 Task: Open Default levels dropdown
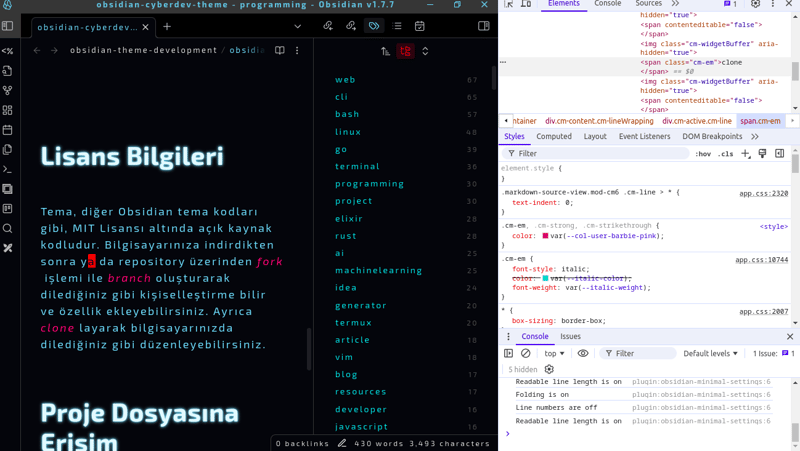(x=710, y=353)
